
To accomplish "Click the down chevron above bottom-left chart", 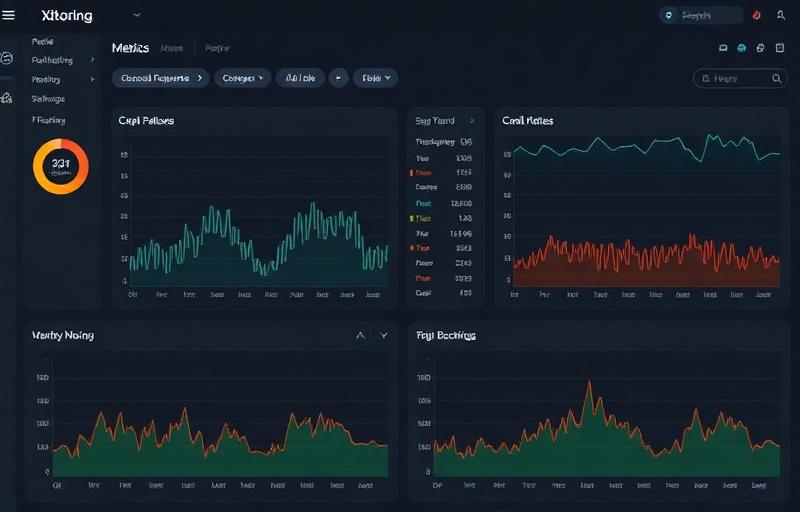I will pos(383,336).
